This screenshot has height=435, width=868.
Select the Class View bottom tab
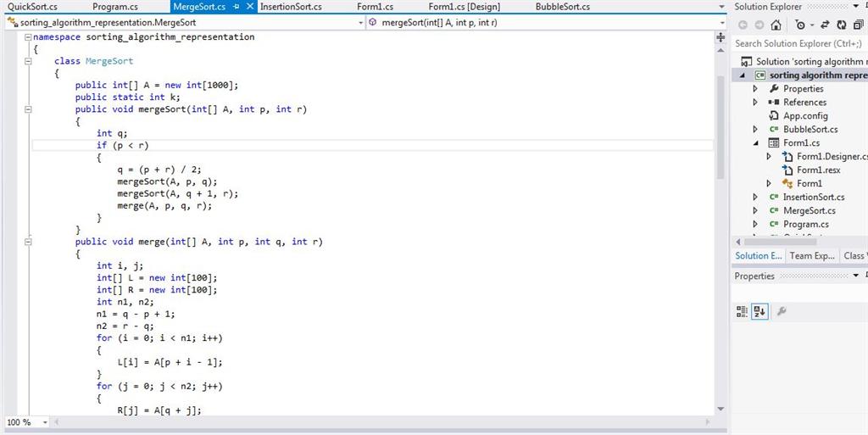[x=854, y=256]
